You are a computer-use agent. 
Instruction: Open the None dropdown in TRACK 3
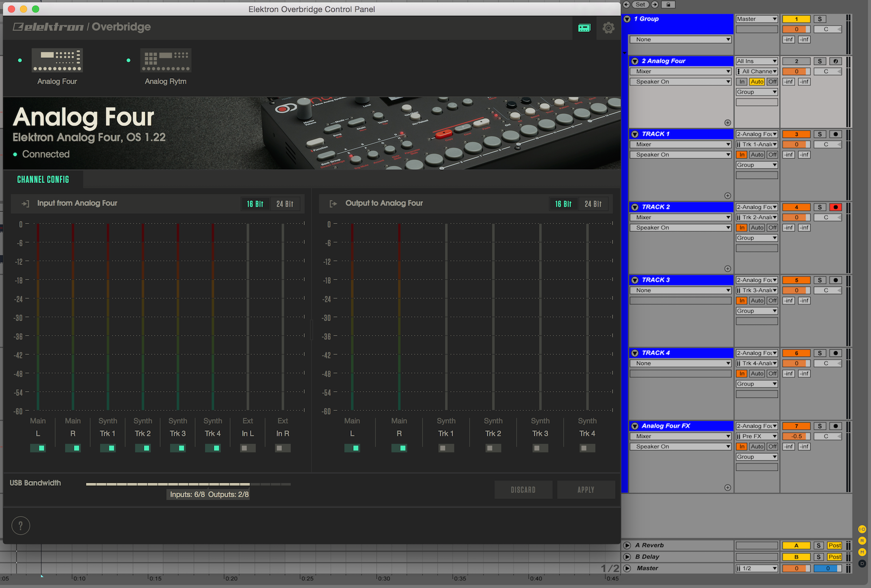(680, 290)
